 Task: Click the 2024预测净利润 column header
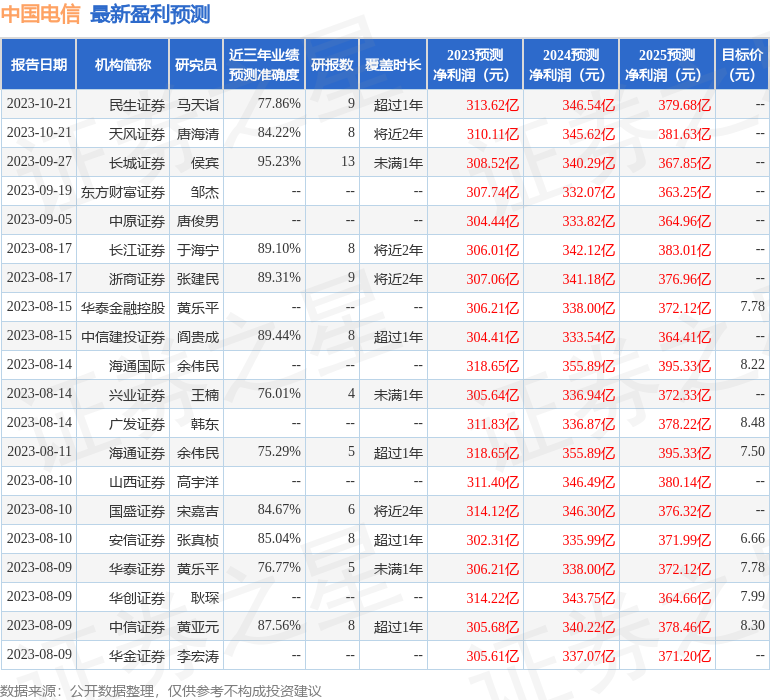click(571, 64)
